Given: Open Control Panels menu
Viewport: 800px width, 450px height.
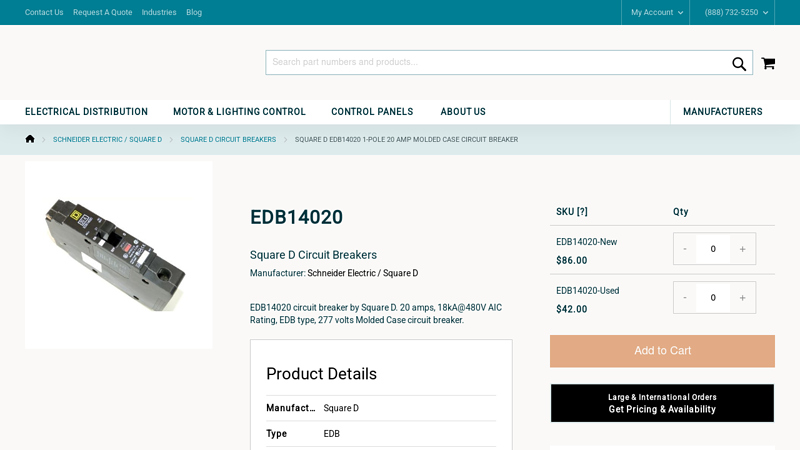Looking at the screenshot, I should click(372, 112).
